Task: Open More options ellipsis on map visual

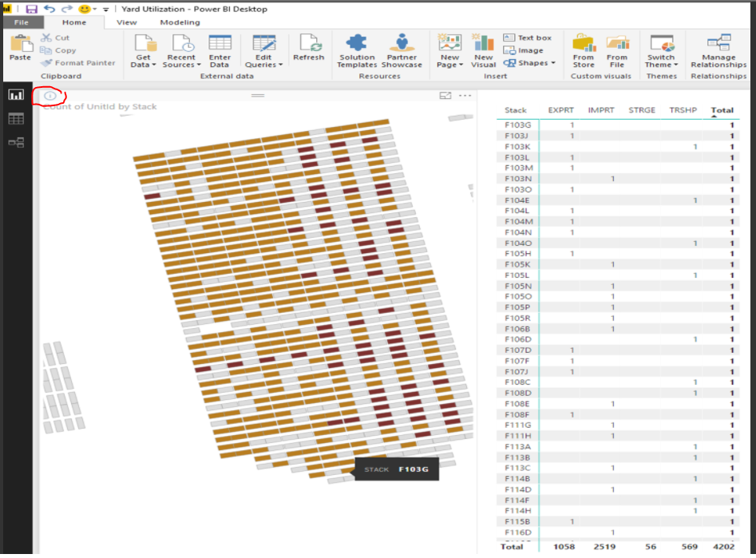Action: point(465,96)
